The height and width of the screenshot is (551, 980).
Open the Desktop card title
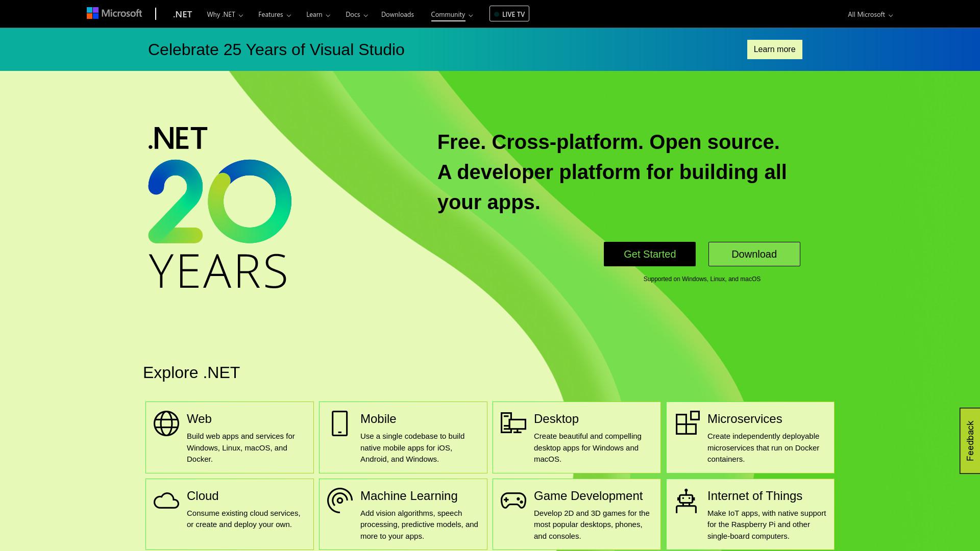point(556,419)
